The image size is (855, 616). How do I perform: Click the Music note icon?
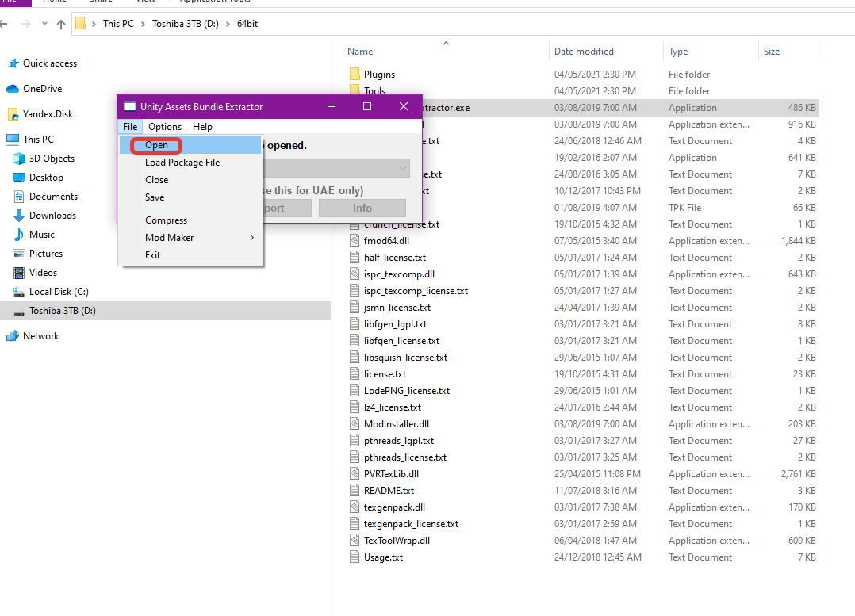19,235
